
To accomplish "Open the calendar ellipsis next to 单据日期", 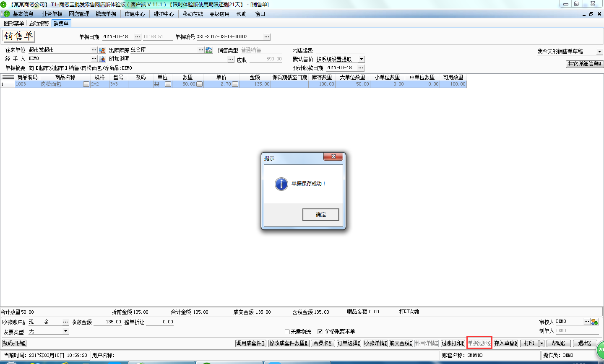I will 138,37.
